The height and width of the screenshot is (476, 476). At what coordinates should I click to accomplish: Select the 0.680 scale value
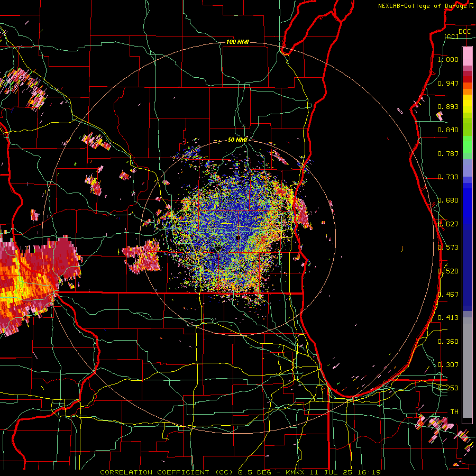(448, 200)
